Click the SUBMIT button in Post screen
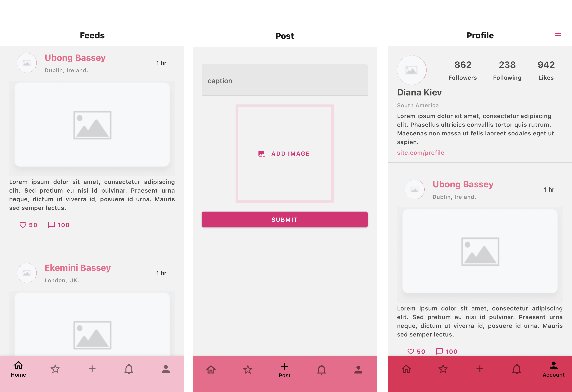This screenshot has height=392, width=572. (285, 219)
